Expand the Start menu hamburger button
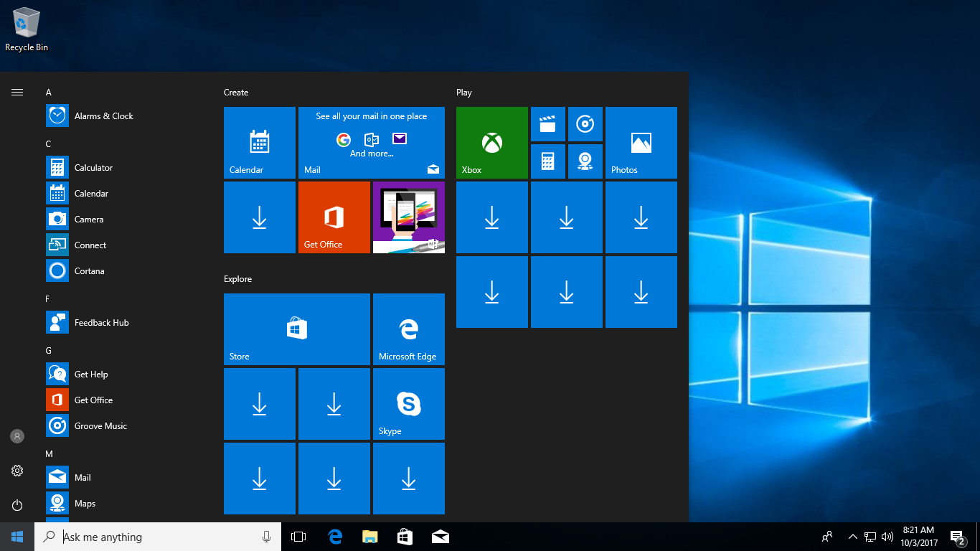The height and width of the screenshot is (551, 980). pos(17,92)
